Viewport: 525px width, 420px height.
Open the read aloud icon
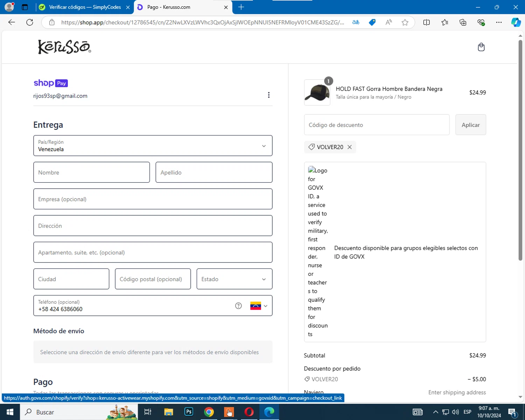pyautogui.click(x=388, y=22)
